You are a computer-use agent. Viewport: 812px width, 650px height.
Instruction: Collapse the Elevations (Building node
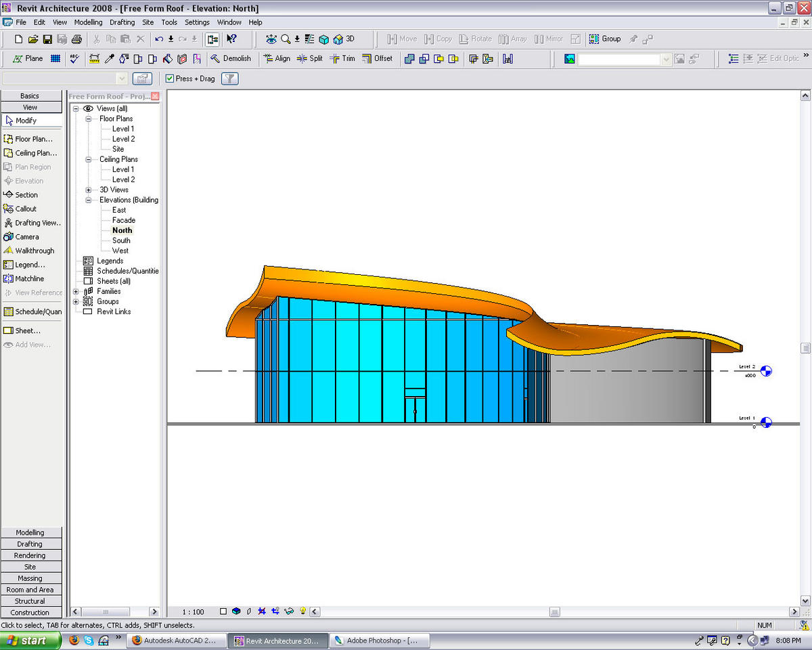(88, 200)
